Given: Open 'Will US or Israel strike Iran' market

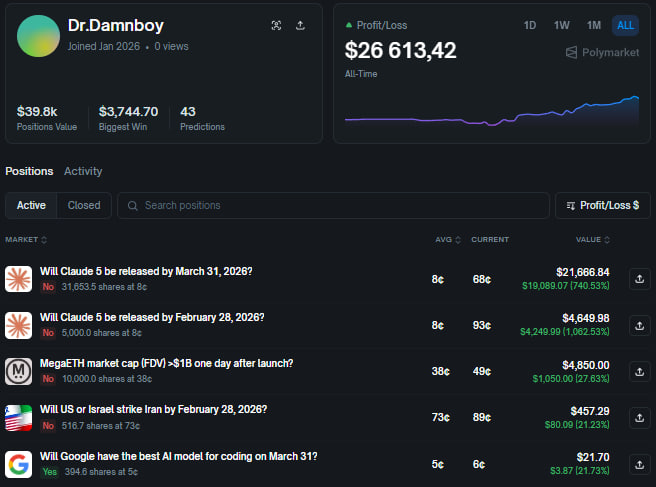Looking at the screenshot, I should (x=153, y=410).
